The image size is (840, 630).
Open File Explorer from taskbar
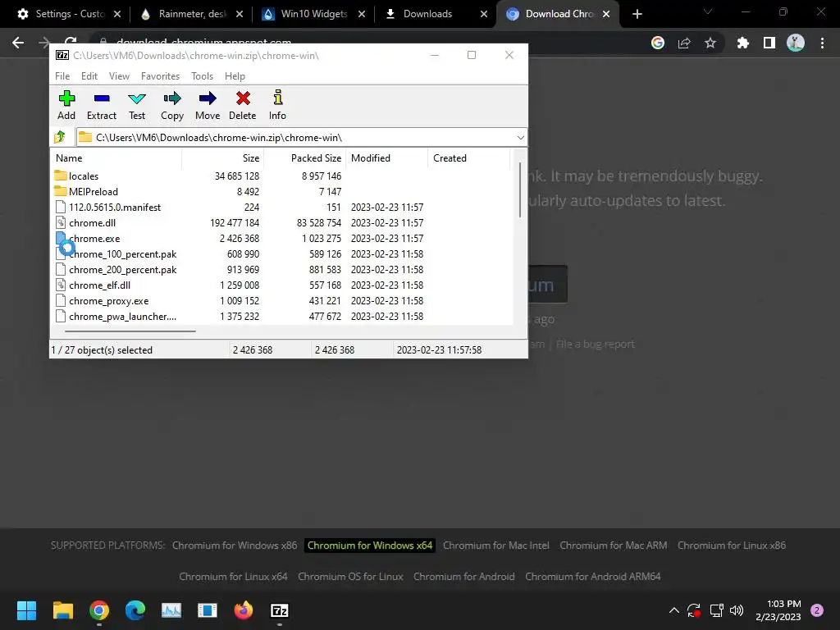62,610
